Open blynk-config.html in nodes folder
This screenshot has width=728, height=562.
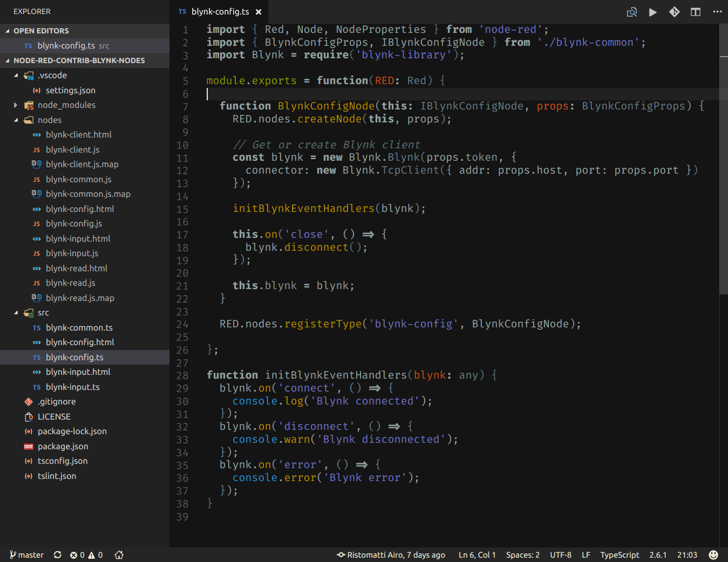click(85, 209)
